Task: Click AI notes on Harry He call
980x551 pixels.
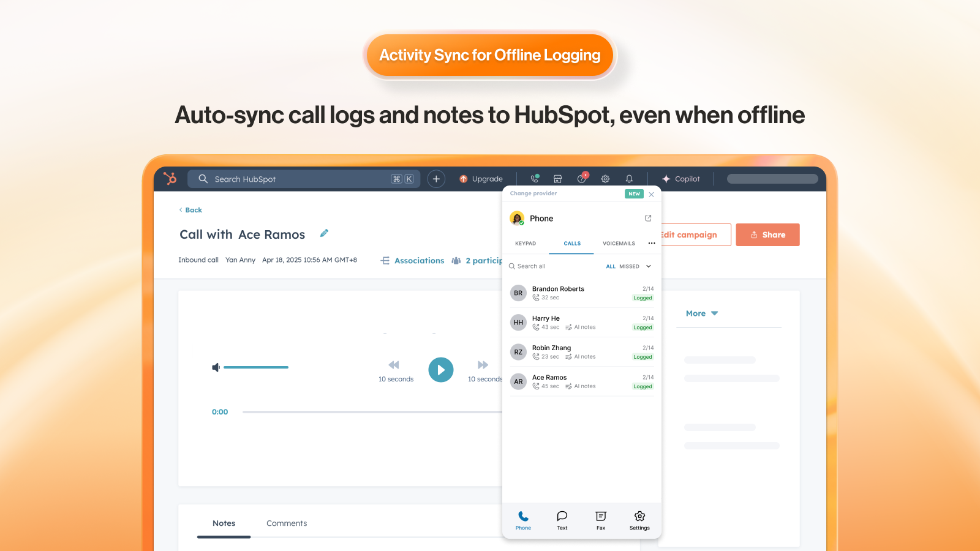Action: tap(581, 328)
